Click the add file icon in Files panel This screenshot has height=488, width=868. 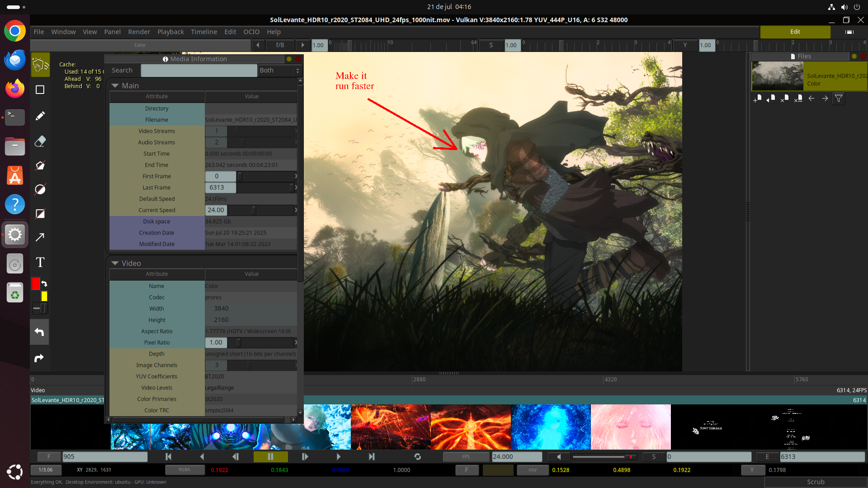coord(757,98)
